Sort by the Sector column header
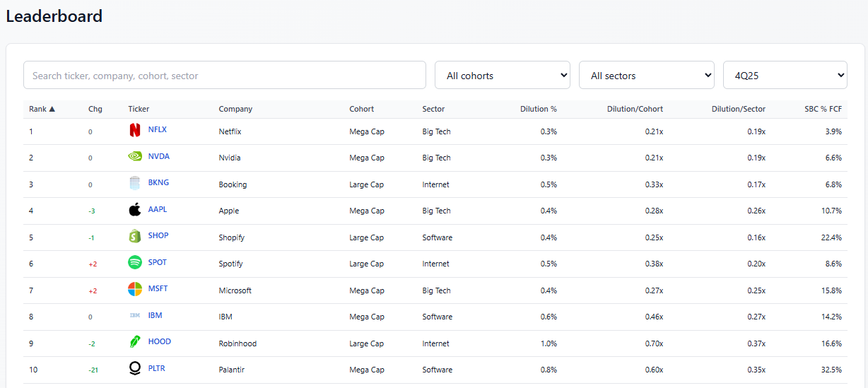Viewport: 868px width, 388px height. pos(433,109)
